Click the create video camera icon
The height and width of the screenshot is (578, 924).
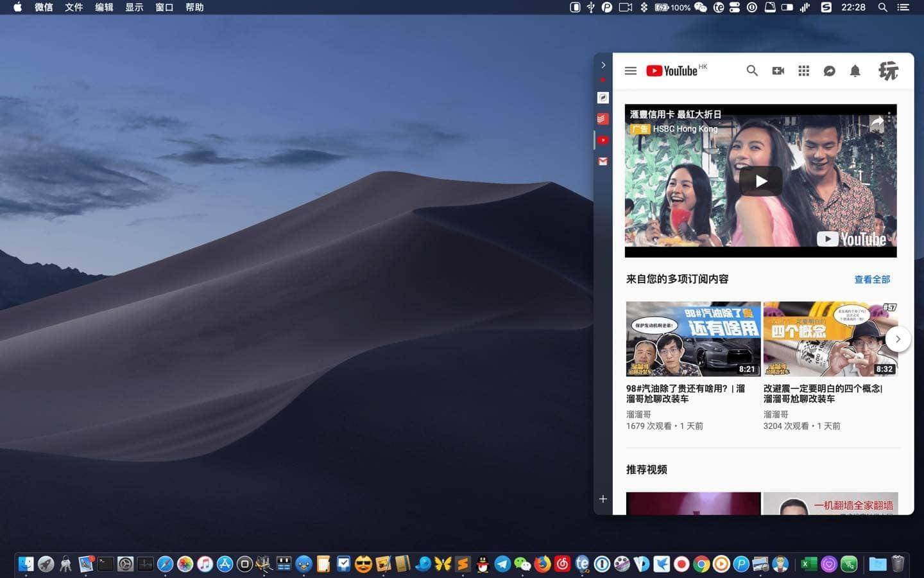click(x=778, y=71)
